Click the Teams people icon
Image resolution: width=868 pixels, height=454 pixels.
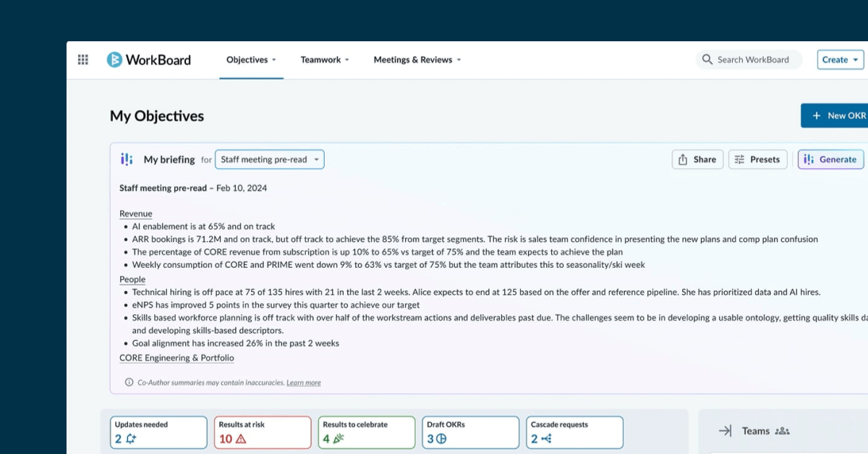pos(782,431)
